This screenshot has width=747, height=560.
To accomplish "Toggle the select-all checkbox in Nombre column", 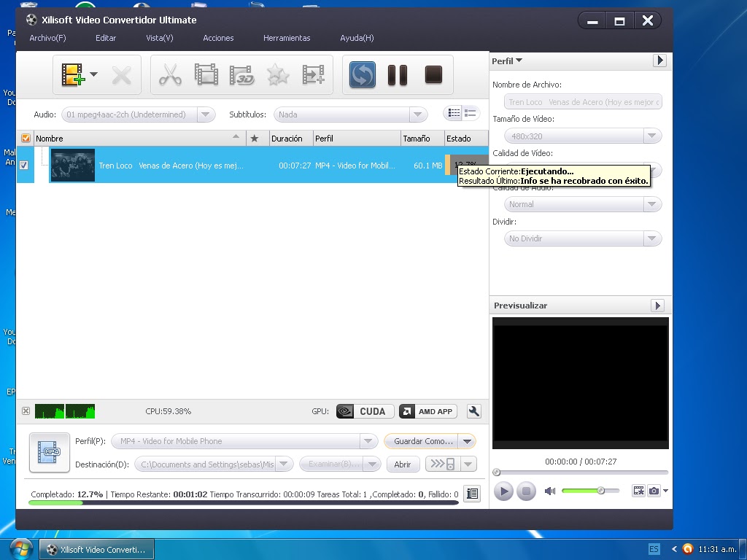I will tap(24, 138).
